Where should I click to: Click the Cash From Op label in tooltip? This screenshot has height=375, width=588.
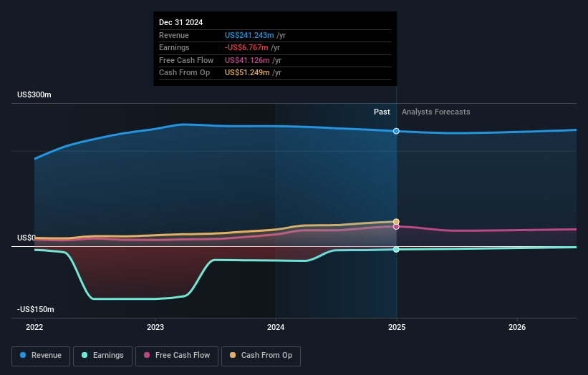tap(184, 72)
